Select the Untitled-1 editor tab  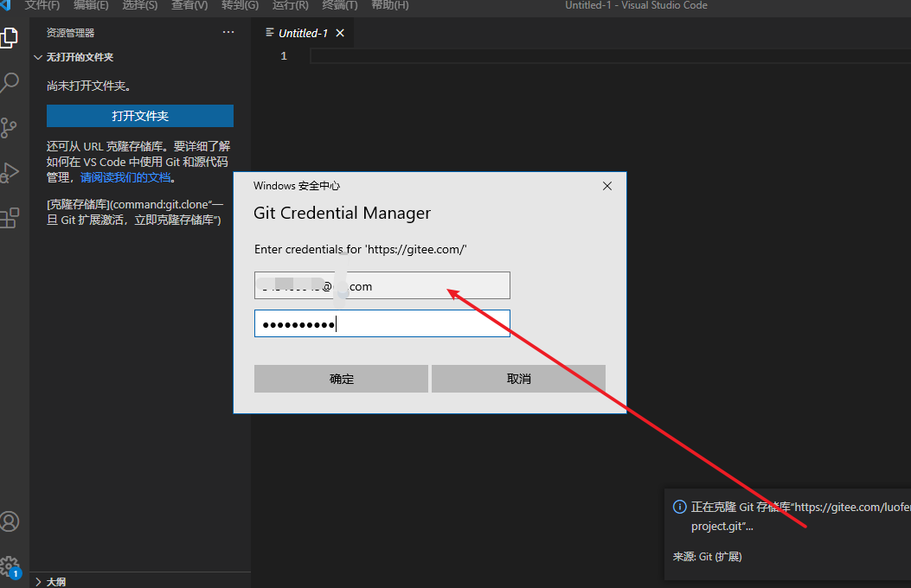point(303,33)
